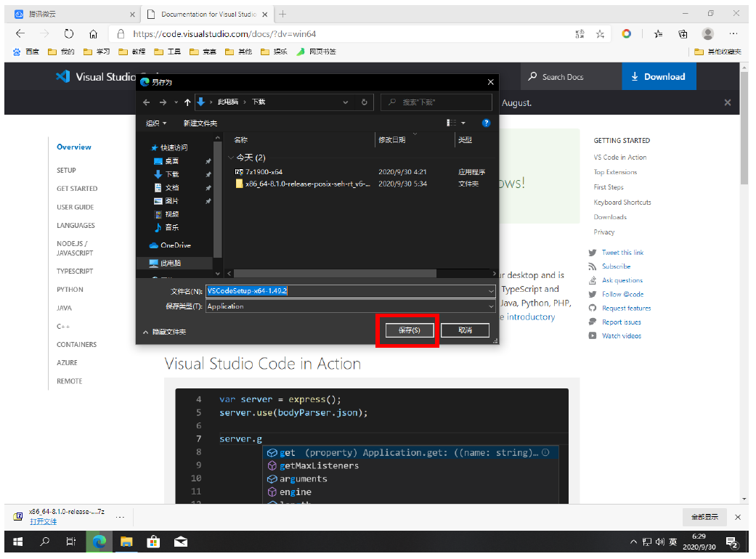This screenshot has width=756, height=559.
Task: Open File Explorer from the taskbar
Action: [126, 542]
